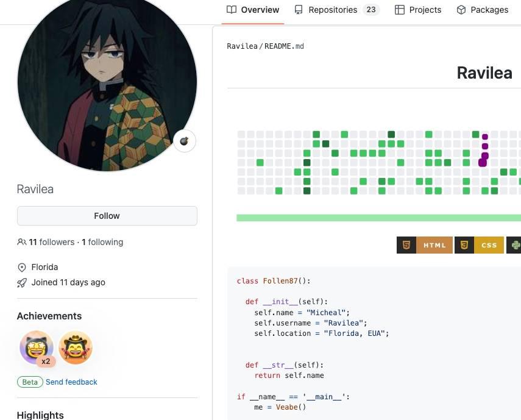The width and height of the screenshot is (521, 420).
Task: Select the 'me = Veabe()' code line
Action: tap(280, 407)
